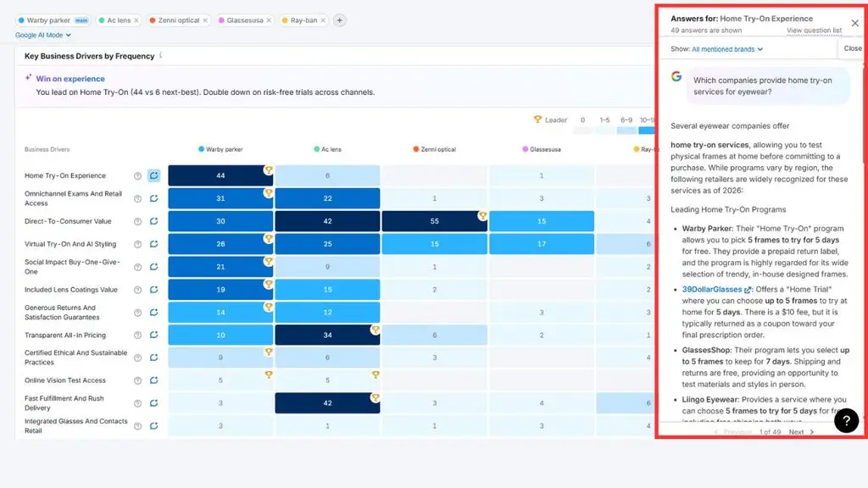Open the All mentioned brands filter dropdown
The height and width of the screenshot is (488, 868).
pos(727,49)
